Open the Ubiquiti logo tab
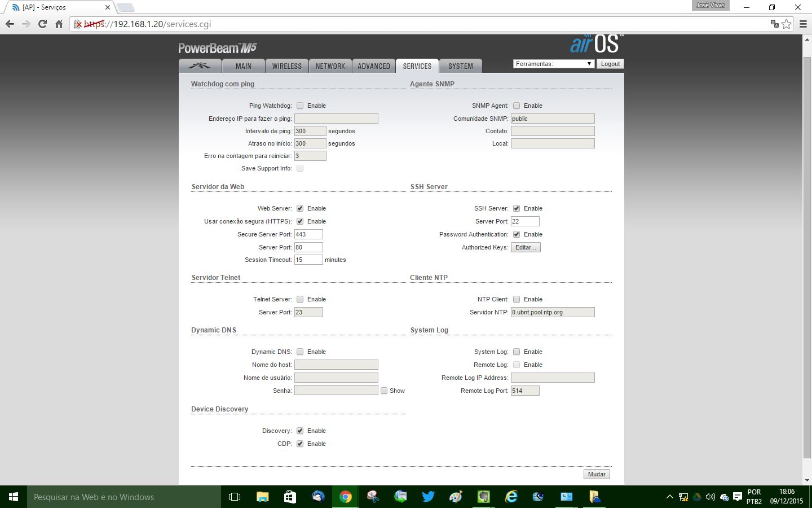Viewport: 812px width, 508px height. click(200, 66)
